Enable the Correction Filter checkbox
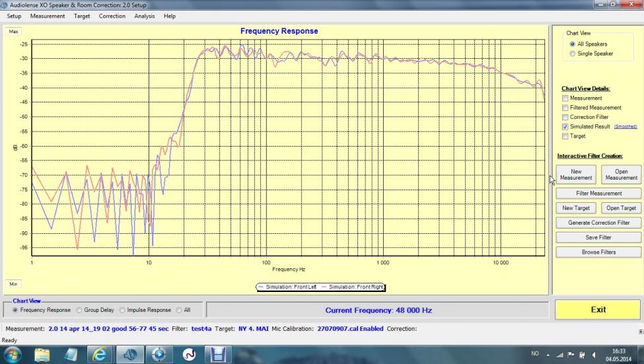 [x=565, y=117]
